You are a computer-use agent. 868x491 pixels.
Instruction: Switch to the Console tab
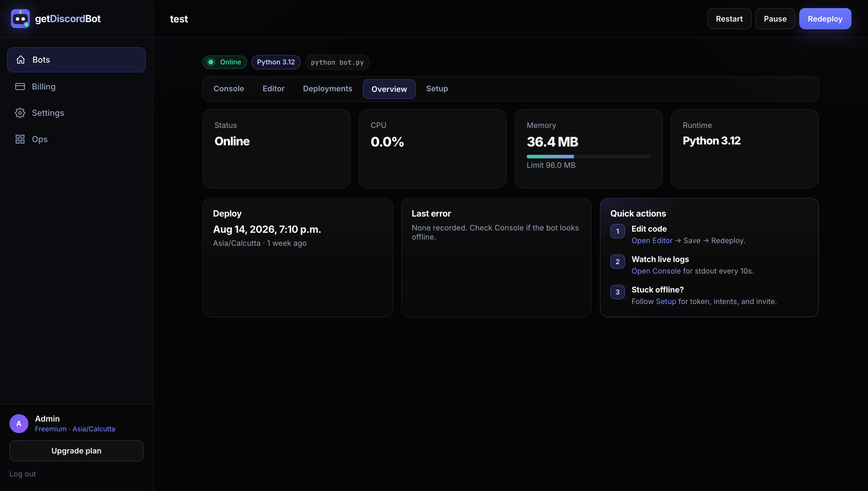tap(229, 89)
